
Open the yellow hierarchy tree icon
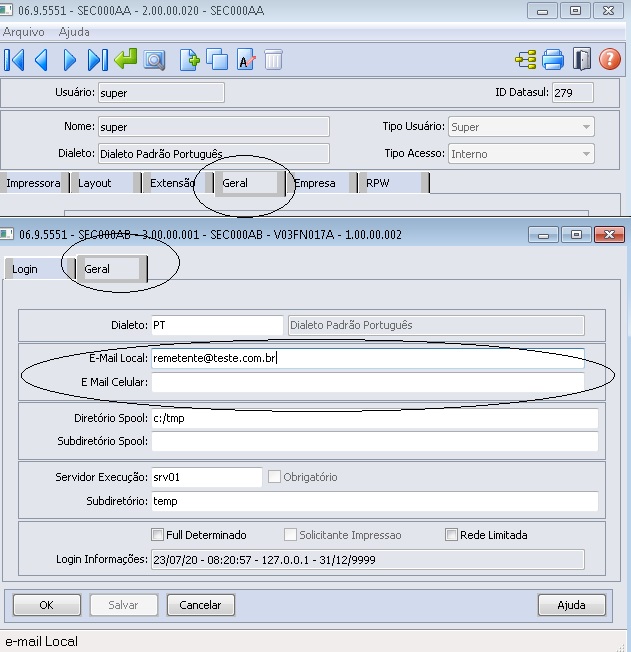[526, 60]
